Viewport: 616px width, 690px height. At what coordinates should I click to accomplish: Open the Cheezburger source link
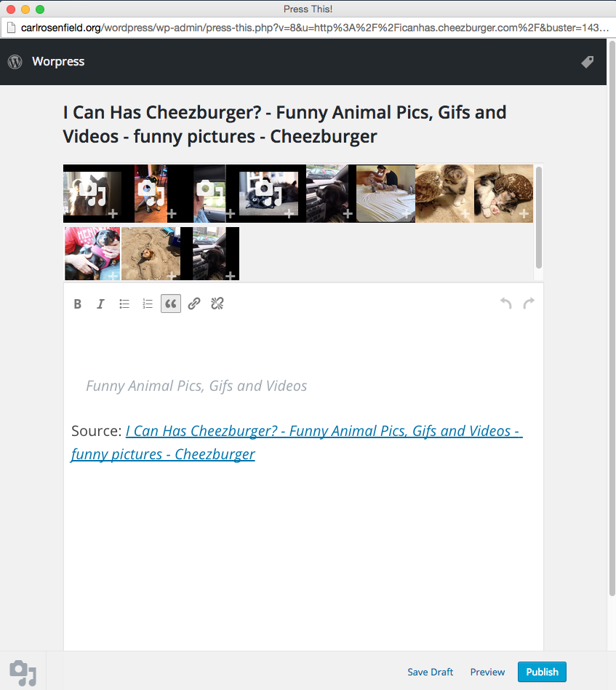[x=297, y=443]
